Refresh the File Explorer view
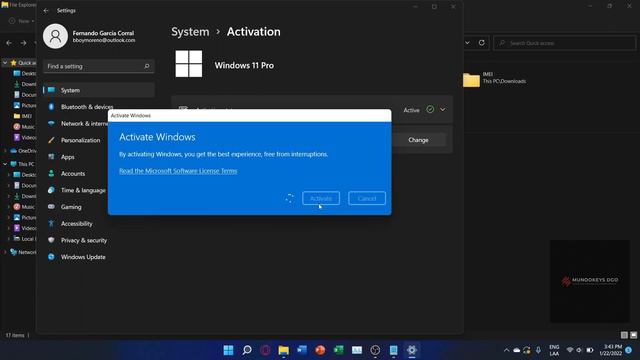The image size is (640, 360). pos(482,43)
